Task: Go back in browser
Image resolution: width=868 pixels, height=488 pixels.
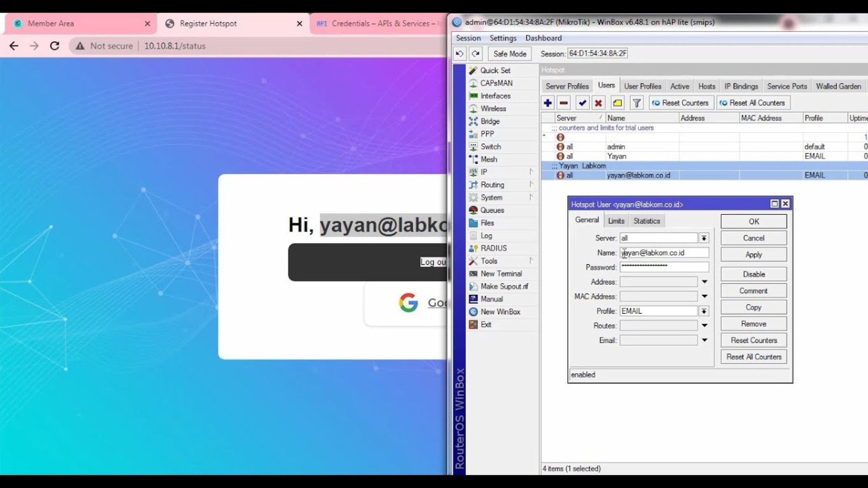Action: tap(14, 46)
